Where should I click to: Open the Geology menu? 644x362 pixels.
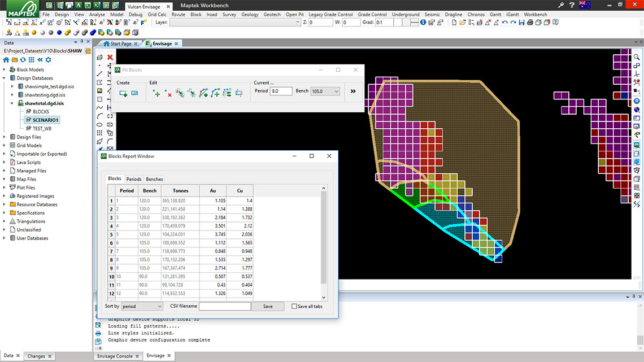(250, 14)
